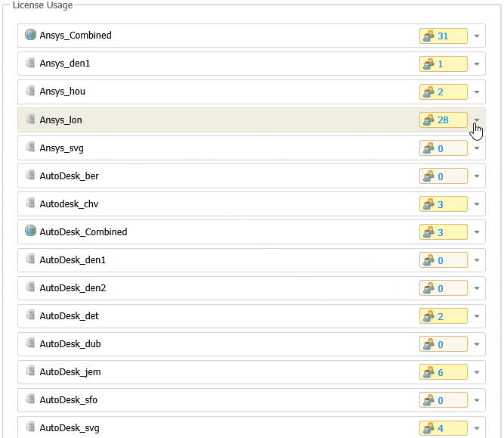
Task: Select the AutoDesk_svg license name
Action: click(x=70, y=428)
